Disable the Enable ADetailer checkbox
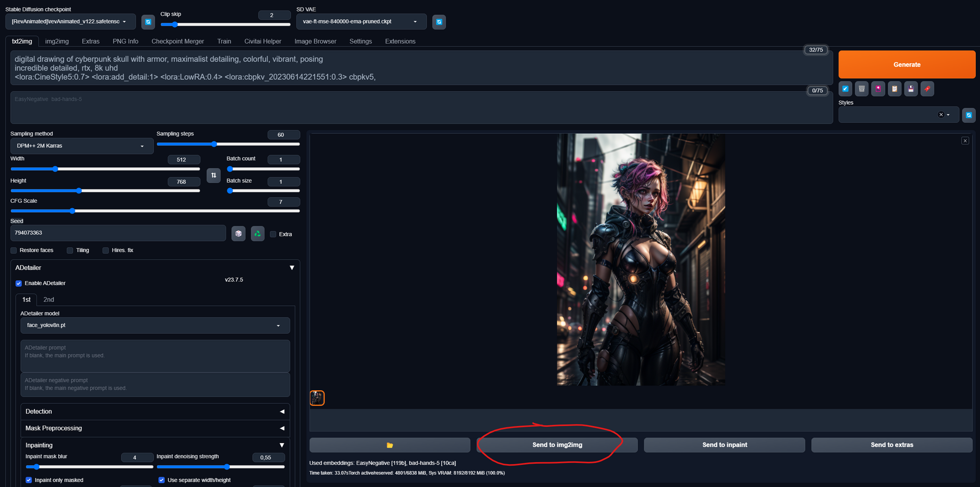This screenshot has width=980, height=487. coord(19,283)
